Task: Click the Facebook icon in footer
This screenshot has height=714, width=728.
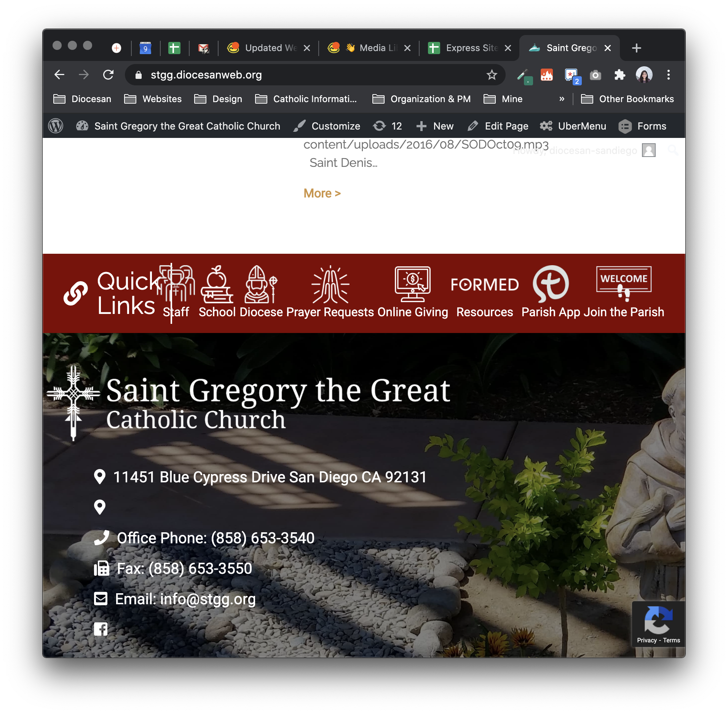Action: [101, 629]
